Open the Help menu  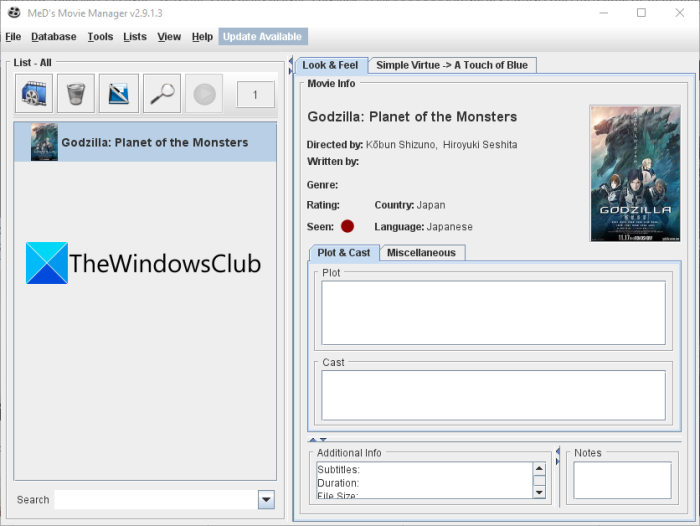[x=202, y=37]
